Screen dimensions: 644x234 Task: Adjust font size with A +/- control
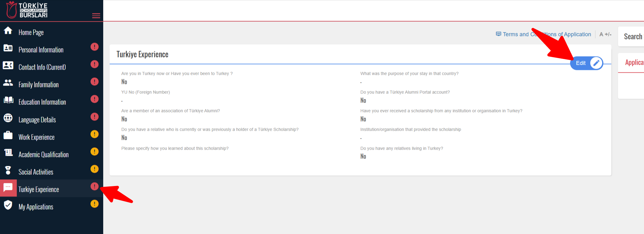click(605, 34)
